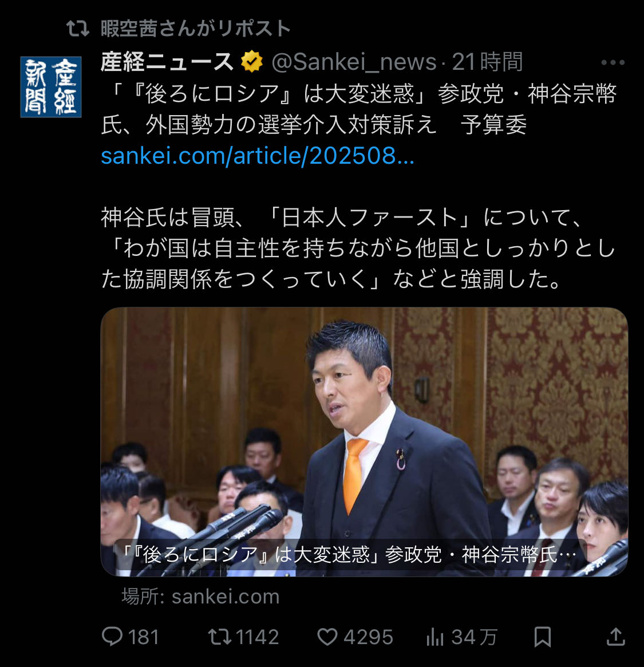Open the Sankei Shimbun profile avatar
This screenshot has height=667, width=644.
pos(51,87)
